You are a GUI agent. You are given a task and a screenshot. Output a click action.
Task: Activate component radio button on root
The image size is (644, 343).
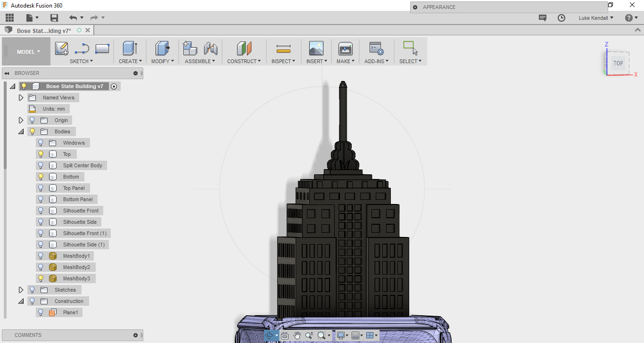[114, 87]
